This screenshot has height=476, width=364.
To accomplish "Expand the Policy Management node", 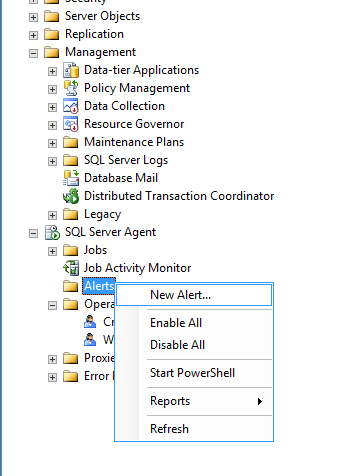I will tap(52, 89).
